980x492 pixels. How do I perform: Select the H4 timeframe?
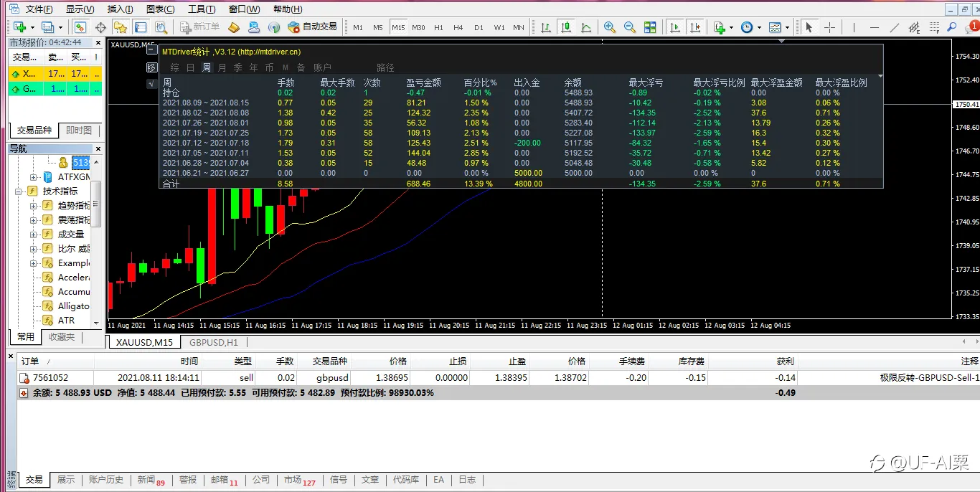[458, 27]
